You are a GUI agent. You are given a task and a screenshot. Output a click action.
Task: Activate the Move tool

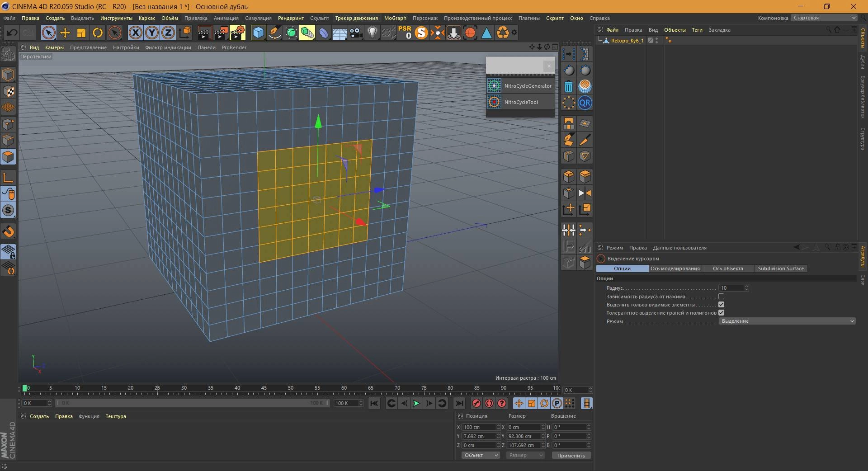pos(65,33)
